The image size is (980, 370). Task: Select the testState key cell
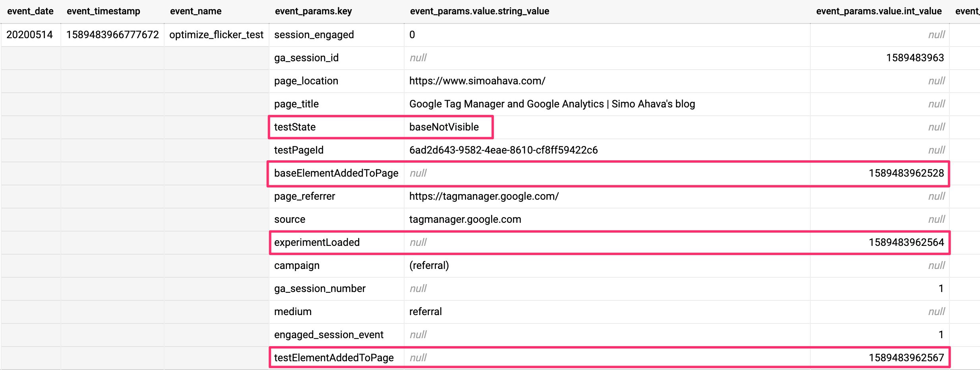[x=336, y=127]
